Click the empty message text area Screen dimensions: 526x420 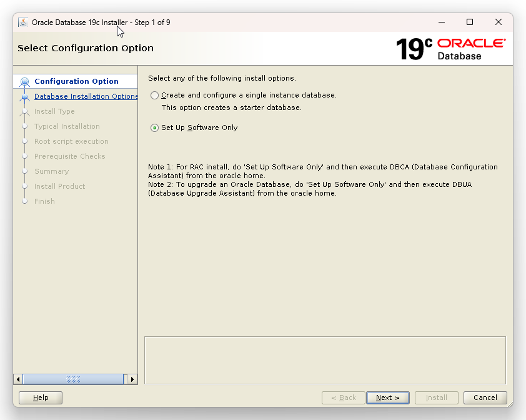click(325, 360)
